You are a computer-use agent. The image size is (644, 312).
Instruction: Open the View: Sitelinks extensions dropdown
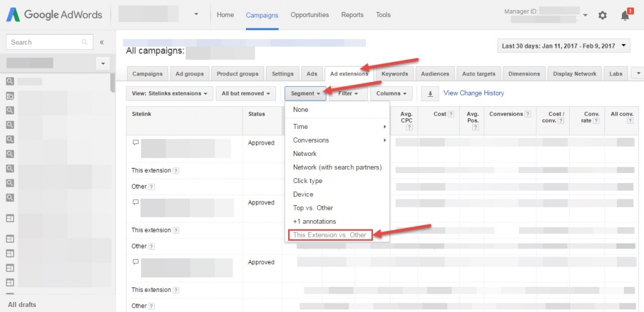pos(169,94)
